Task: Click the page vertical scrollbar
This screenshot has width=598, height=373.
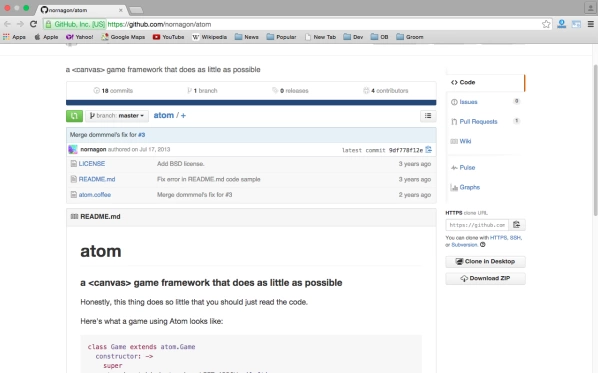Action: [x=595, y=140]
